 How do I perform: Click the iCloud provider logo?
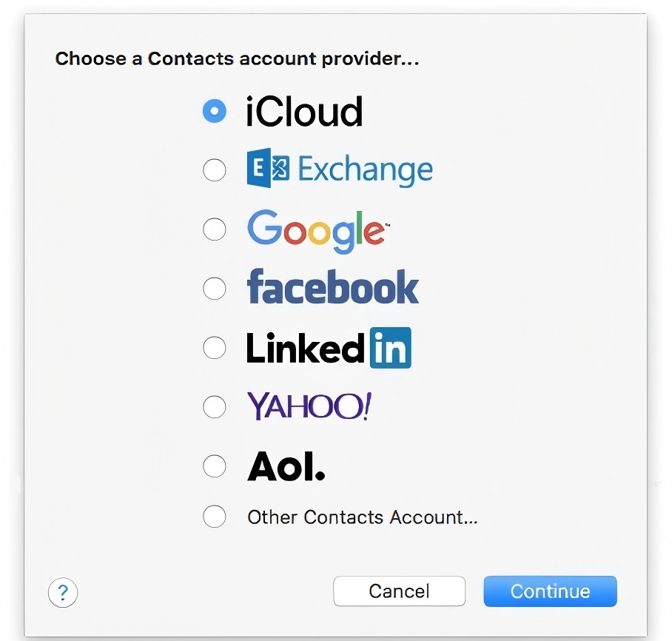(304, 112)
